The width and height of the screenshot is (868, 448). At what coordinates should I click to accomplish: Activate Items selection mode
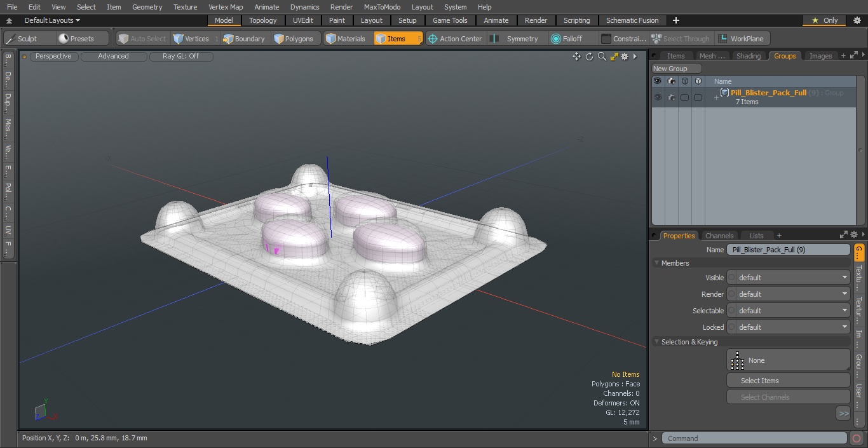point(397,39)
